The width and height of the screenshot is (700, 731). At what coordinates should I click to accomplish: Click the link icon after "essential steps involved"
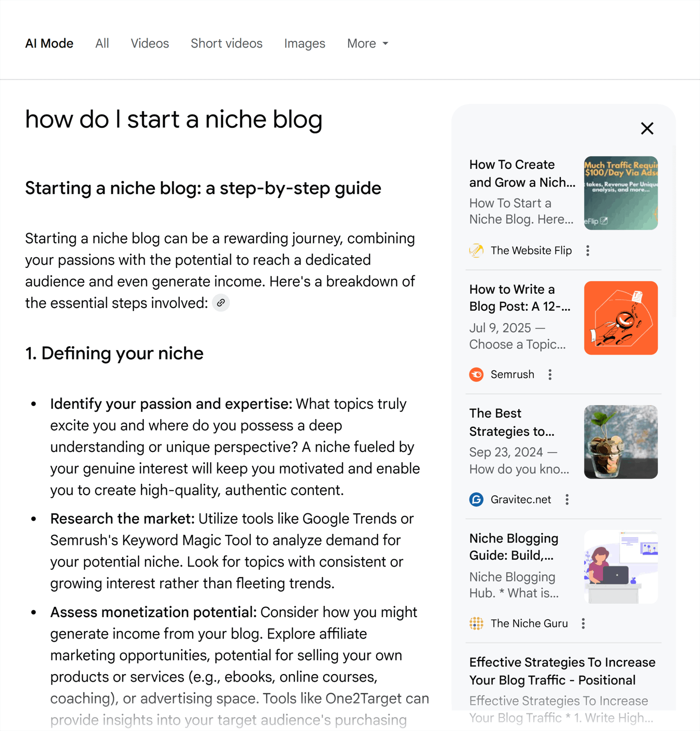pyautogui.click(x=221, y=303)
